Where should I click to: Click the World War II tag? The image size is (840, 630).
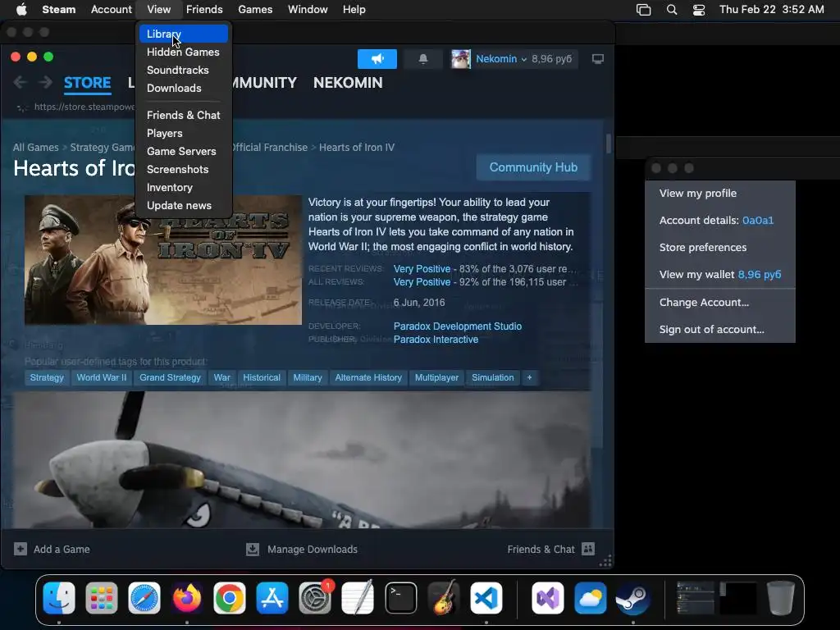tap(101, 377)
